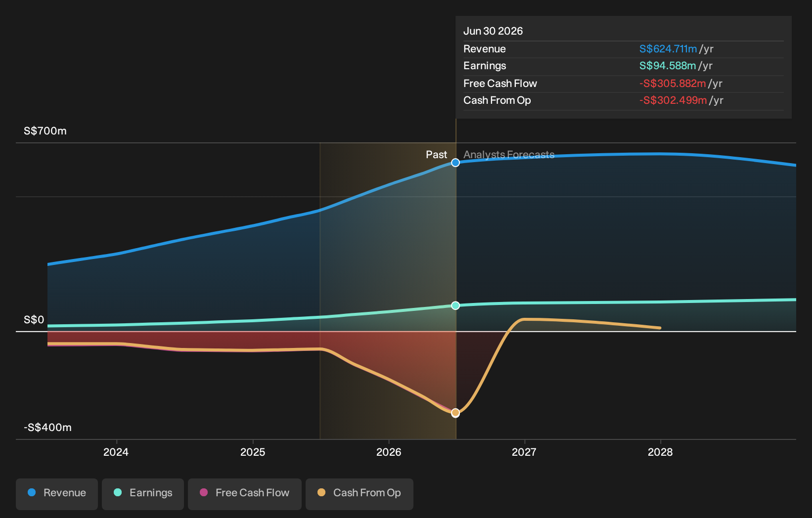Click the 2027 x-axis label
Screen dimensions: 812x518
(524, 452)
